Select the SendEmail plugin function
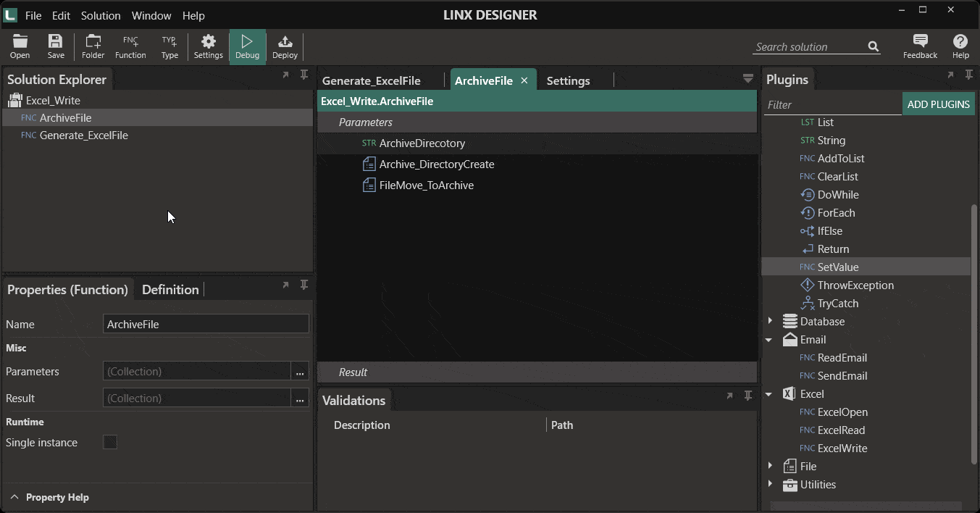 tap(842, 376)
